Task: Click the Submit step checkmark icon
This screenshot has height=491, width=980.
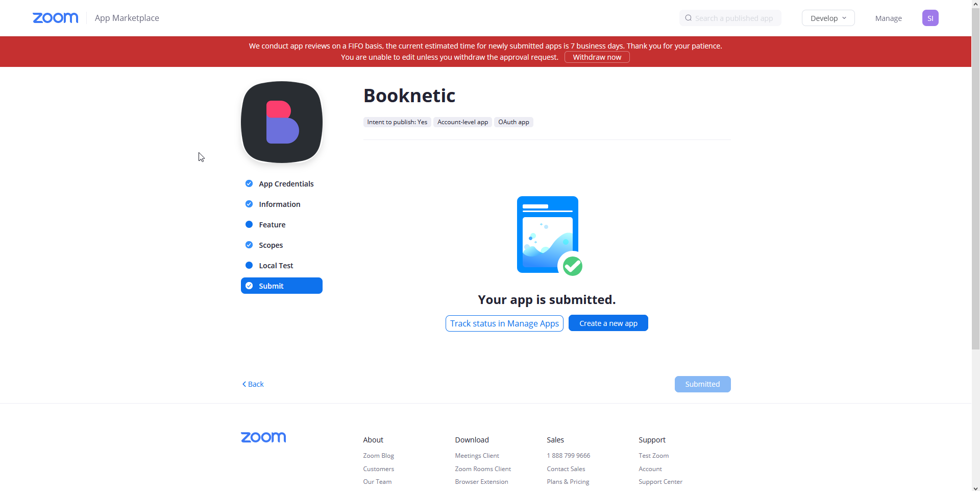Action: (249, 286)
